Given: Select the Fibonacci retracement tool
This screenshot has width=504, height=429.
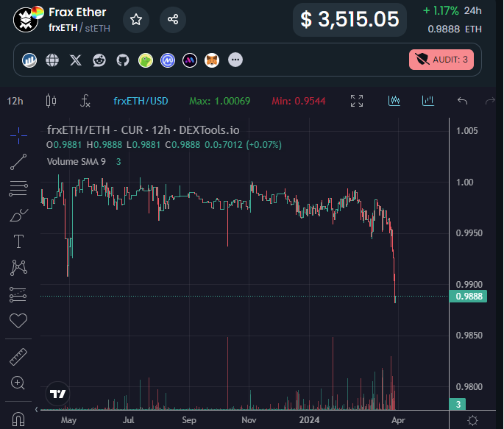Looking at the screenshot, I should coord(18,188).
